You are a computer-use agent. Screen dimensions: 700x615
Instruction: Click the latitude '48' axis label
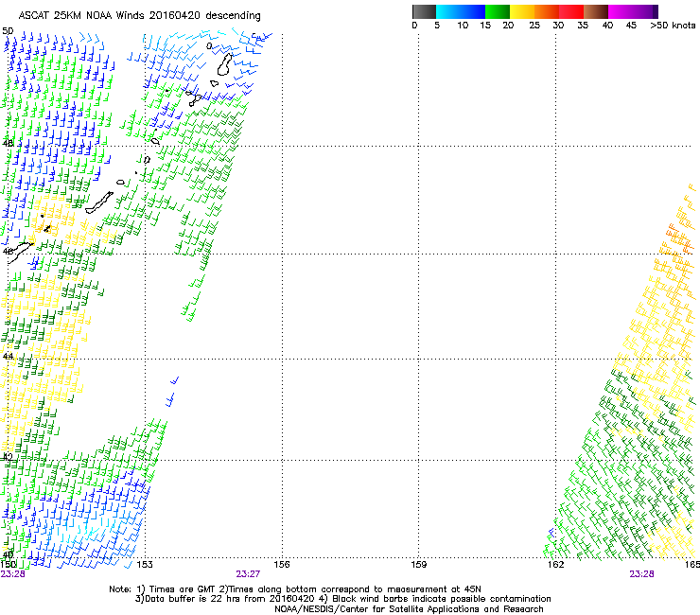8,143
